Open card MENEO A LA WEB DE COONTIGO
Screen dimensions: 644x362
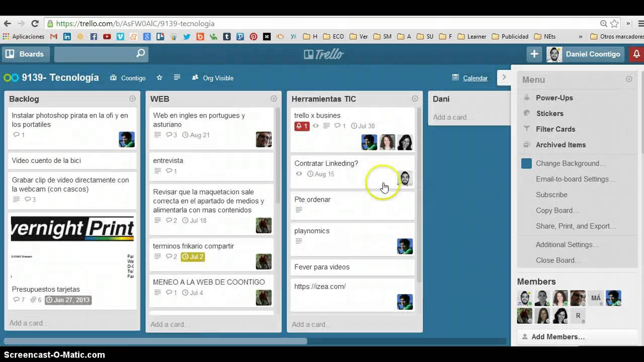[x=211, y=291]
